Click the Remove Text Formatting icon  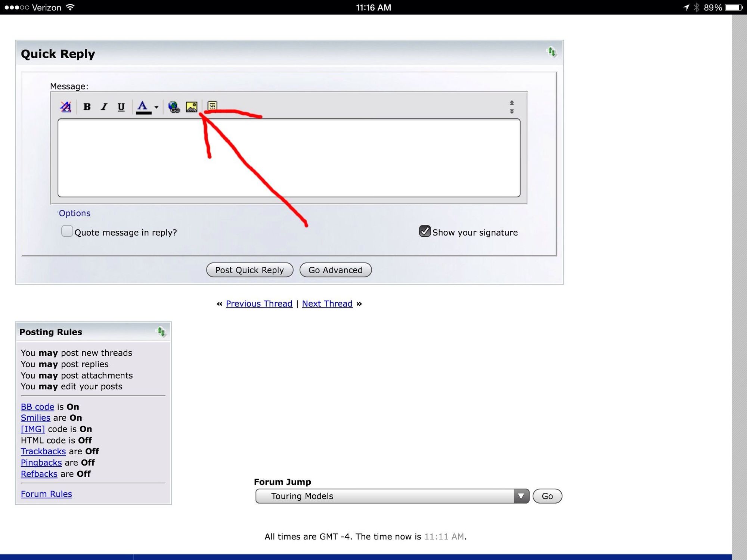(x=66, y=107)
